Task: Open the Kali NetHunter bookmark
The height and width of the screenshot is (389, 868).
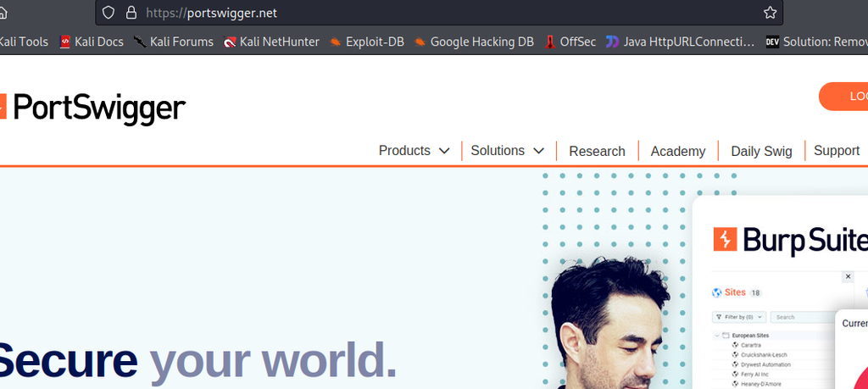Action: click(271, 42)
